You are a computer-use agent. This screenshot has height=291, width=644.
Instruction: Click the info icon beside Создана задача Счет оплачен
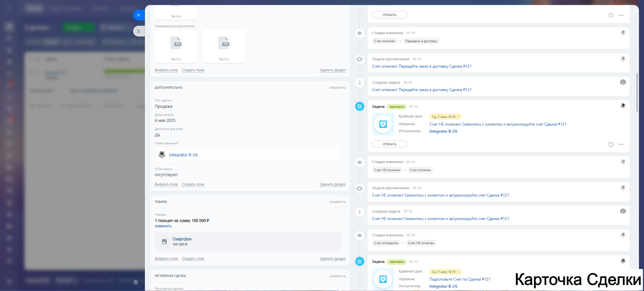tap(360, 83)
